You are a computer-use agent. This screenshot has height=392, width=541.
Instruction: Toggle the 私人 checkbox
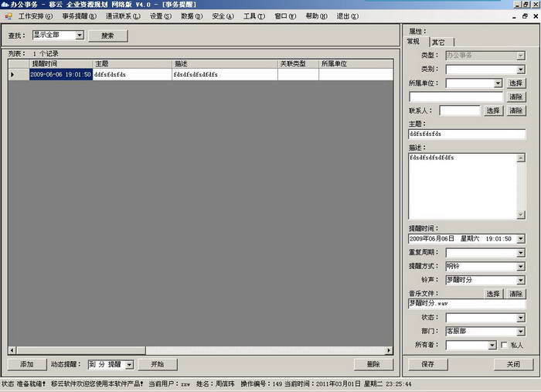504,345
